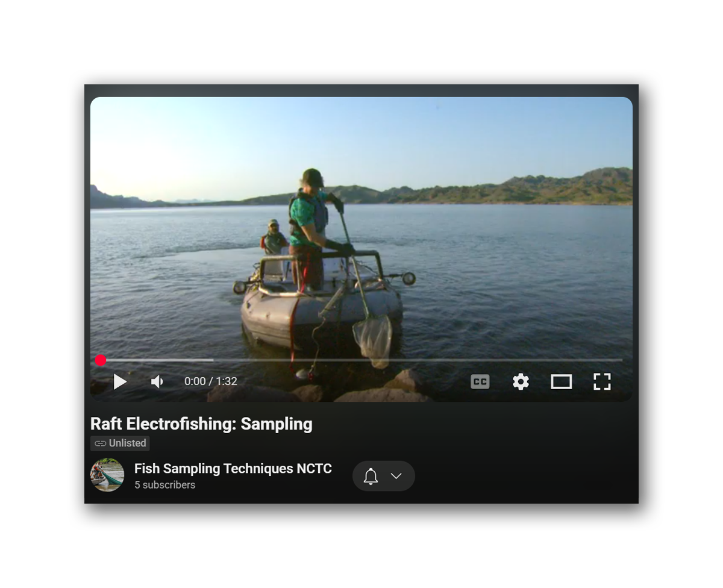Screen dimensions: 723x588
Task: Toggle closed captions with the CC button
Action: (480, 381)
